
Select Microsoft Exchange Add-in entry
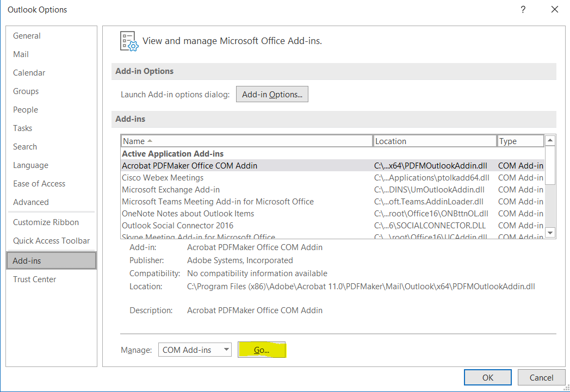171,190
